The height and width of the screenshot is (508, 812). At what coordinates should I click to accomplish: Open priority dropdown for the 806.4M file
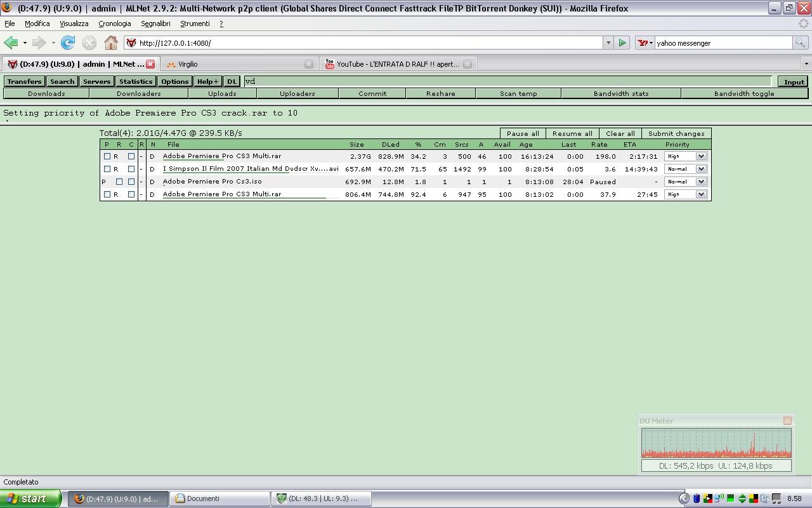tap(686, 194)
